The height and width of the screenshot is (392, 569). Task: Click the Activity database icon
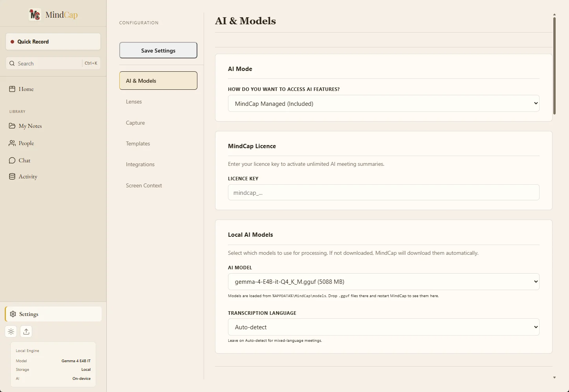[x=12, y=176]
